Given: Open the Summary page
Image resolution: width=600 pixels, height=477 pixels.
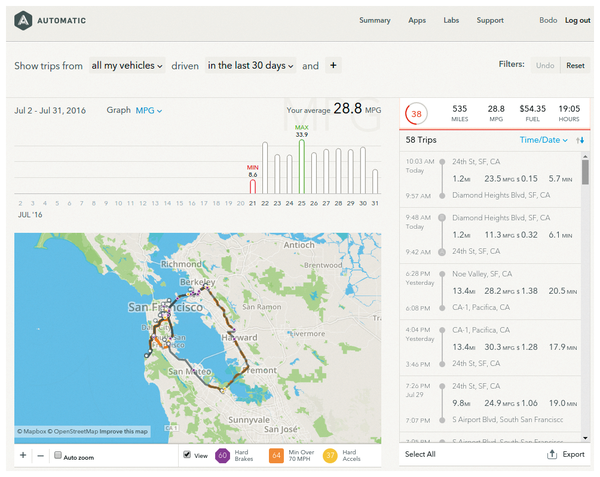Looking at the screenshot, I should point(375,20).
